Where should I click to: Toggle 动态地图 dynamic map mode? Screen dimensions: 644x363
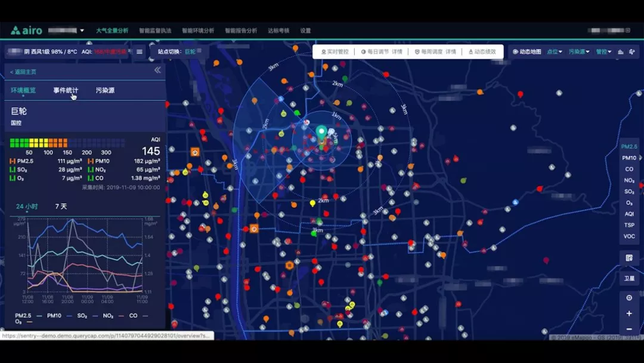coord(527,52)
